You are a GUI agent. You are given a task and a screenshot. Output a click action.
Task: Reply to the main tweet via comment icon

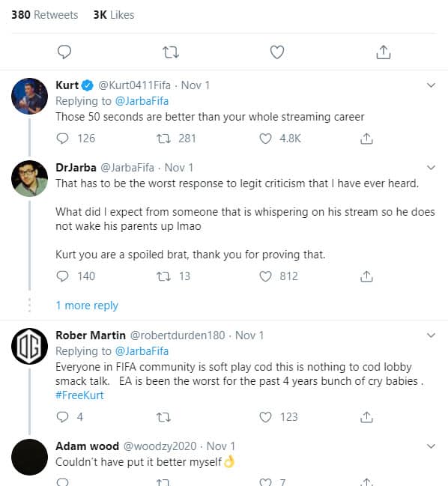64,52
